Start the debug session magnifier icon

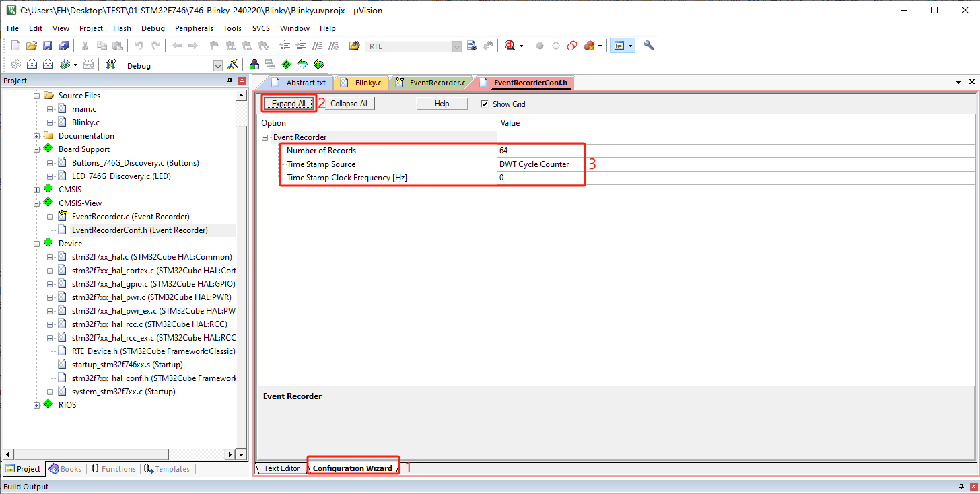[x=510, y=46]
